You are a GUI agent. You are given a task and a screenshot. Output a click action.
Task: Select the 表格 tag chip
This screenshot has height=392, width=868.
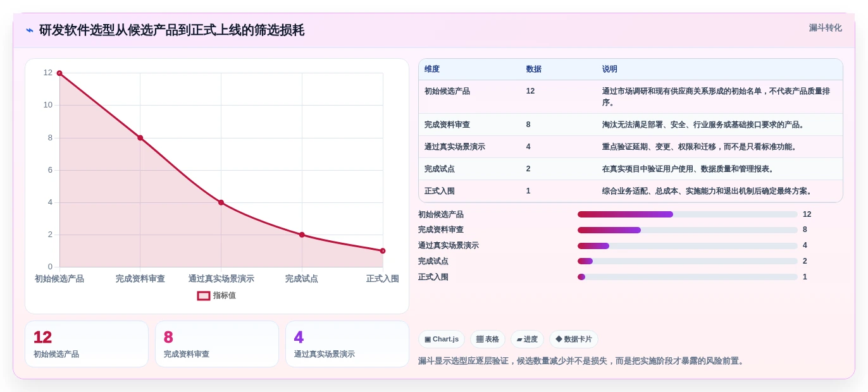point(488,340)
